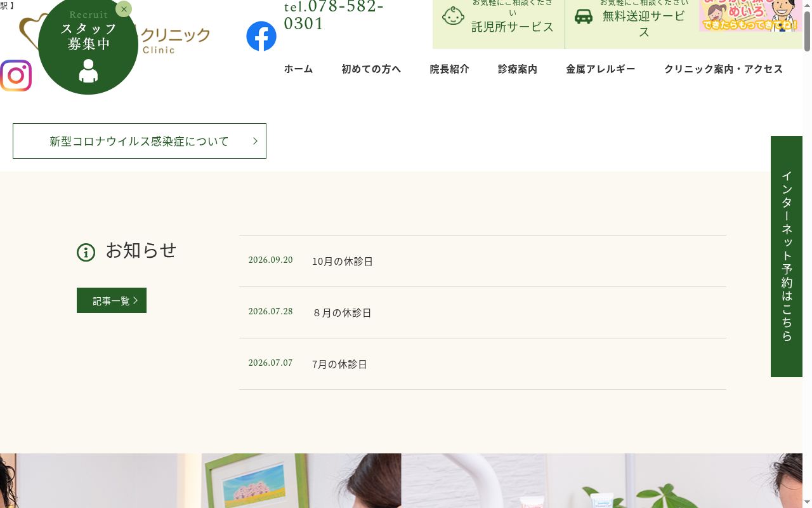This screenshot has width=812, height=508.
Task: Click the お知らせ info icon
Action: click(86, 252)
